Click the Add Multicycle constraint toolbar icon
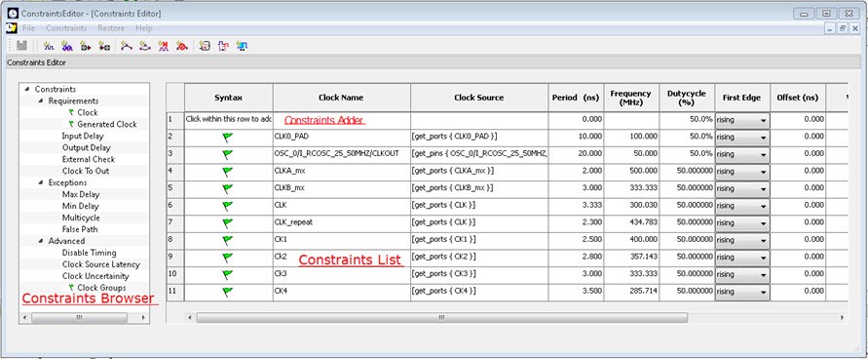Viewport: 868px width, 359px height. [x=164, y=46]
